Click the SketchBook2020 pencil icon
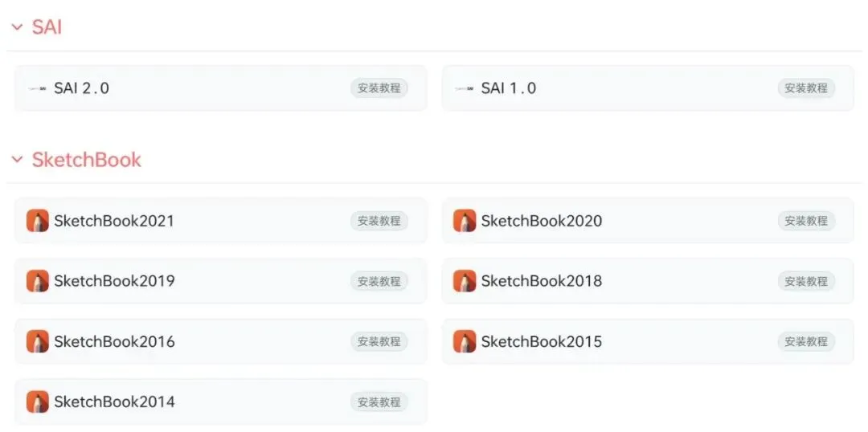This screenshot has height=432, width=868. coord(464,221)
